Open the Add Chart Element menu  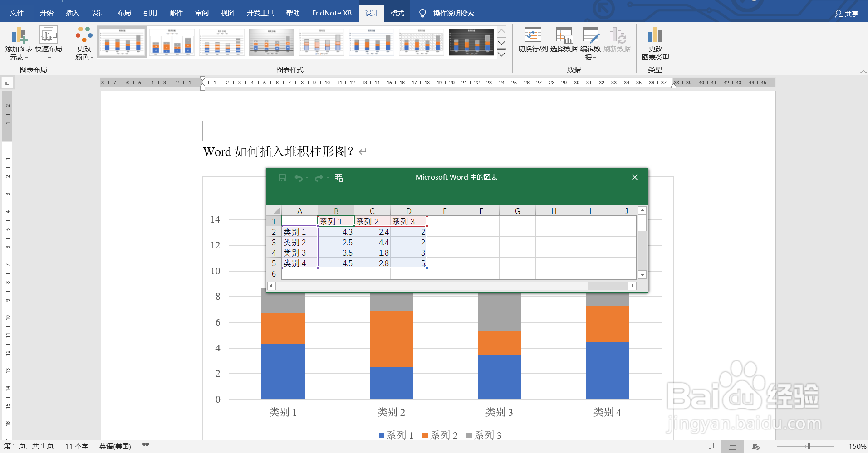[x=19, y=44]
